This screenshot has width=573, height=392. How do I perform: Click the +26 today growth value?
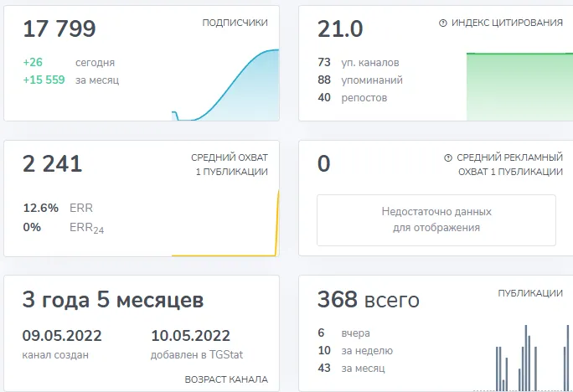tap(33, 62)
